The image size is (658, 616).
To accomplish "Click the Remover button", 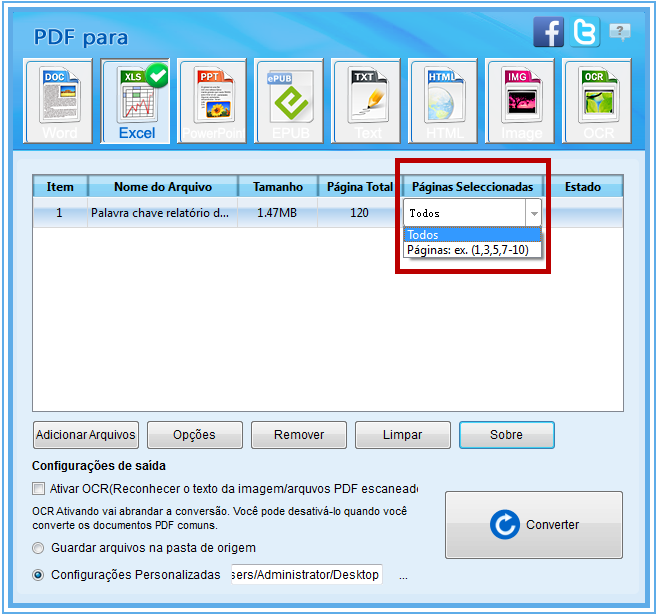I will (299, 435).
